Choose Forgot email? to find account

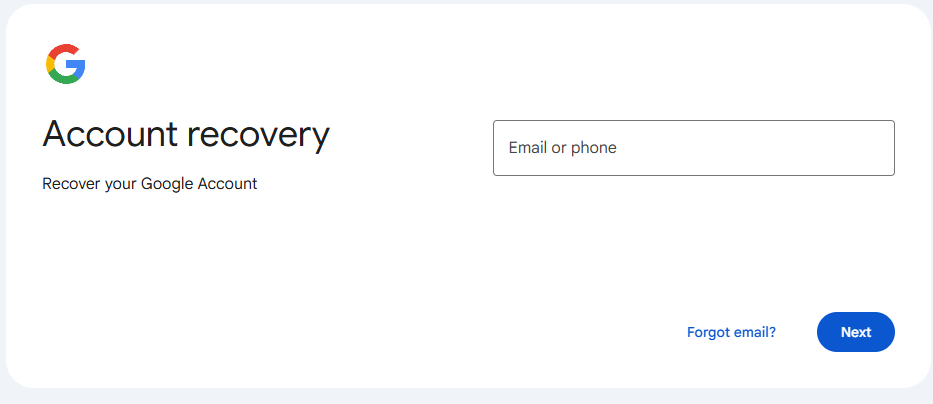tap(731, 332)
